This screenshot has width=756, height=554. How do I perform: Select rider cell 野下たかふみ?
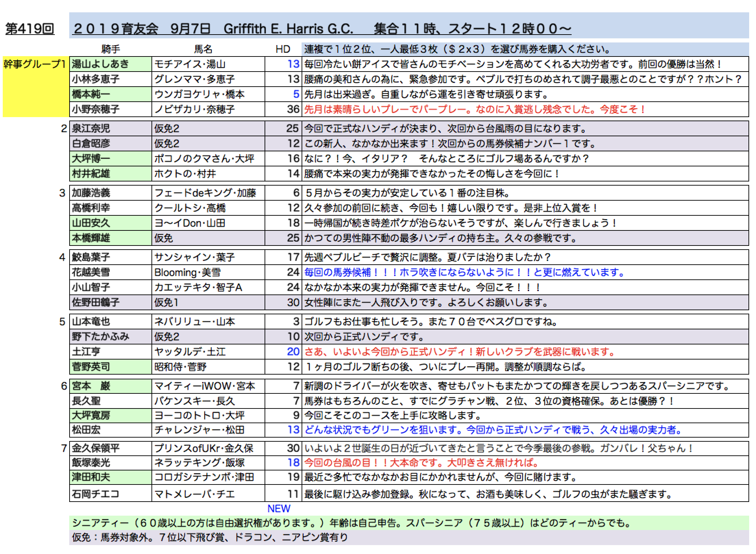coord(111,337)
